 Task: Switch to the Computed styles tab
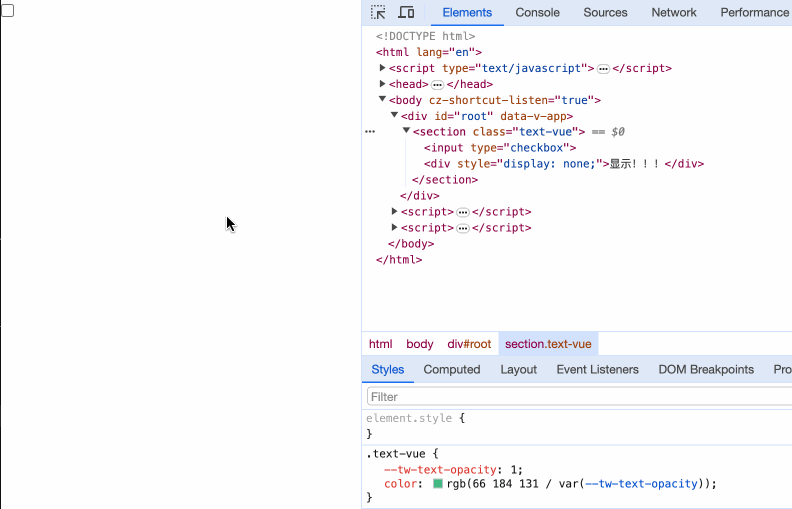click(451, 370)
